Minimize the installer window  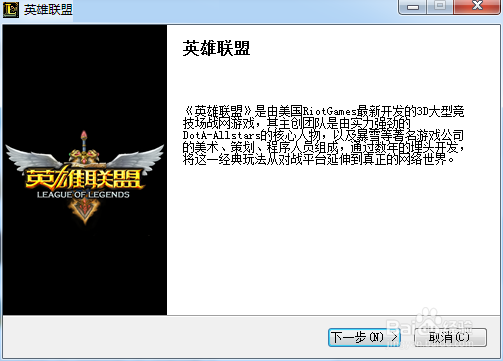pos(412,7)
